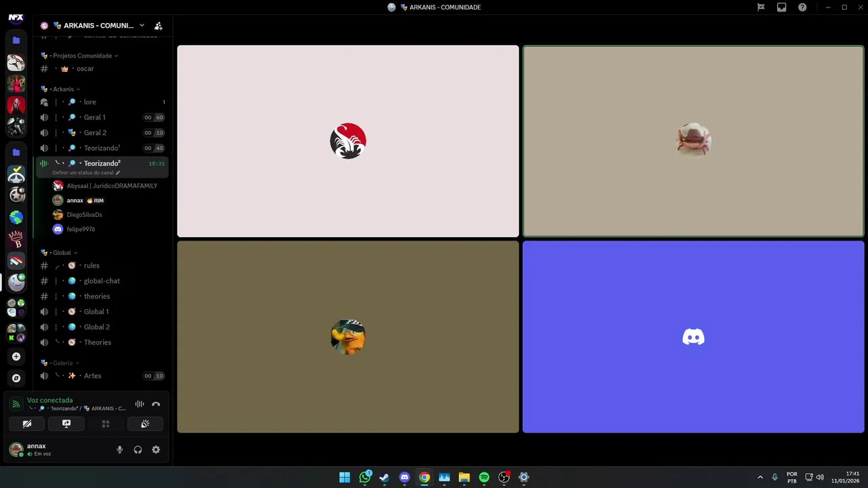Disconnect from voice with hang-up icon
The width and height of the screenshot is (868, 488).
[x=156, y=404]
